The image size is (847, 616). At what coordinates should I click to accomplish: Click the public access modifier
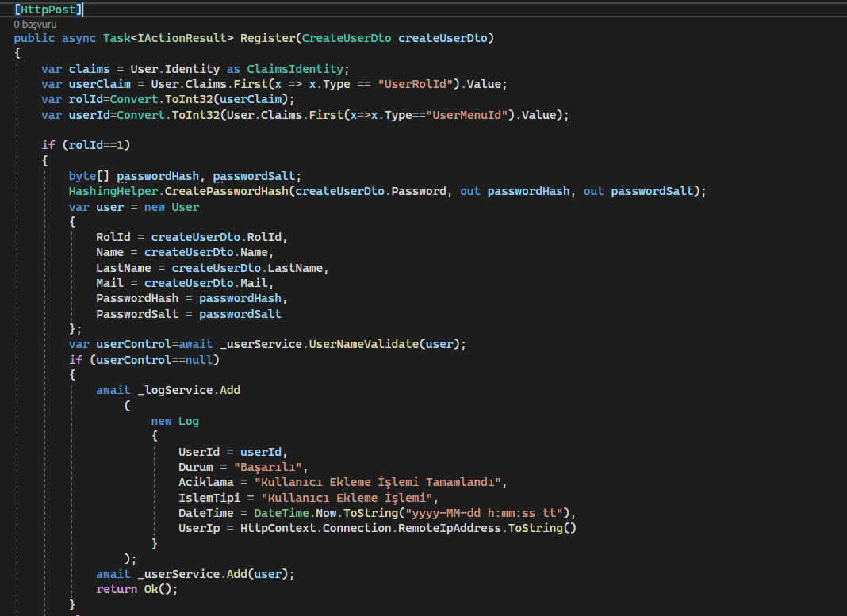pos(34,38)
